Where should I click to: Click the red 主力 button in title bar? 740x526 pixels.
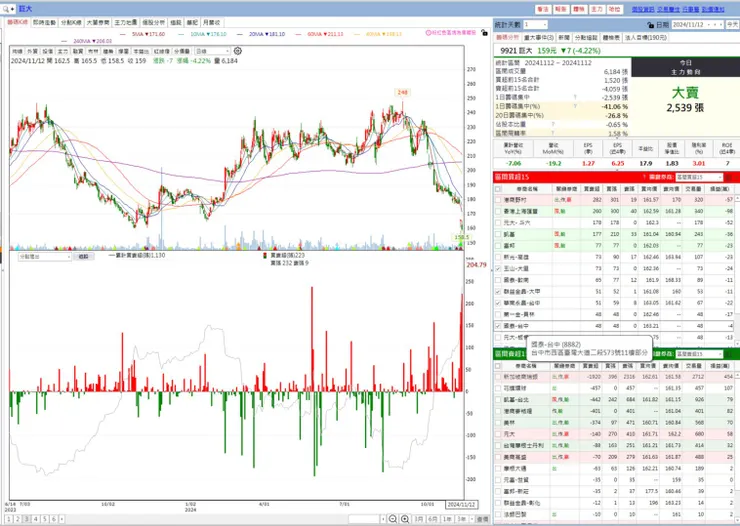coord(597,9)
